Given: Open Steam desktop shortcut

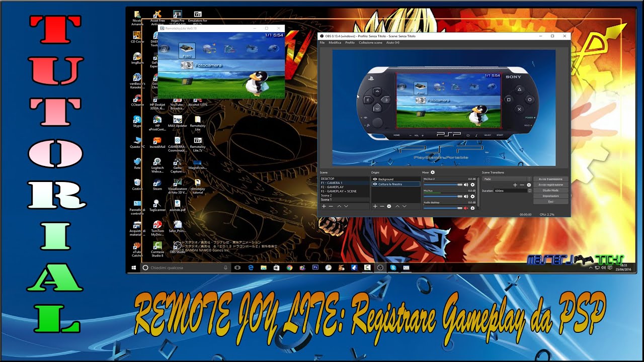Looking at the screenshot, I should pyautogui.click(x=157, y=185).
